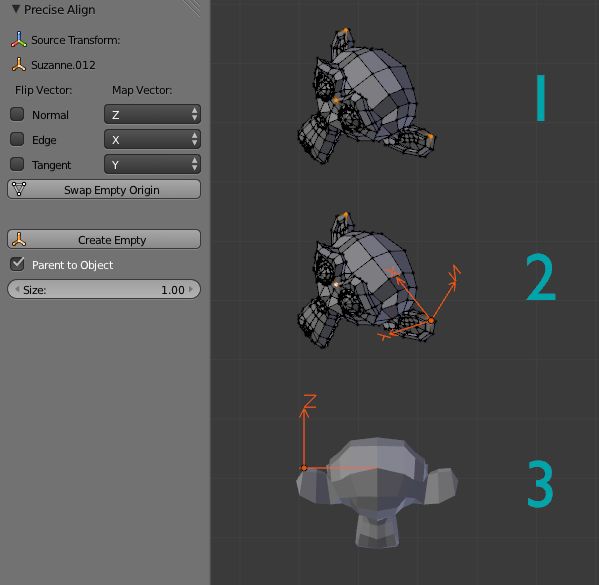Select the orange empty origin point above solid Suzanne
This screenshot has width=599, height=585.
pyautogui.click(x=304, y=468)
